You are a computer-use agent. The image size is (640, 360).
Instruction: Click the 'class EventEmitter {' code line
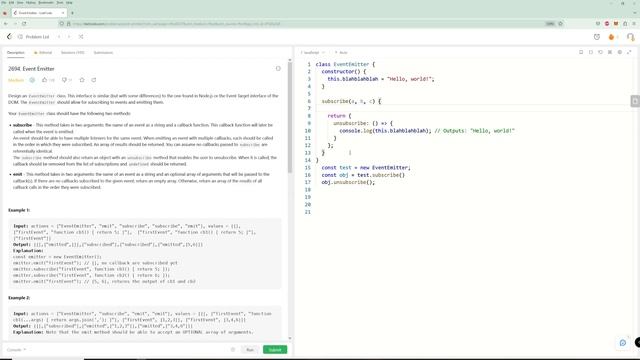[345, 64]
